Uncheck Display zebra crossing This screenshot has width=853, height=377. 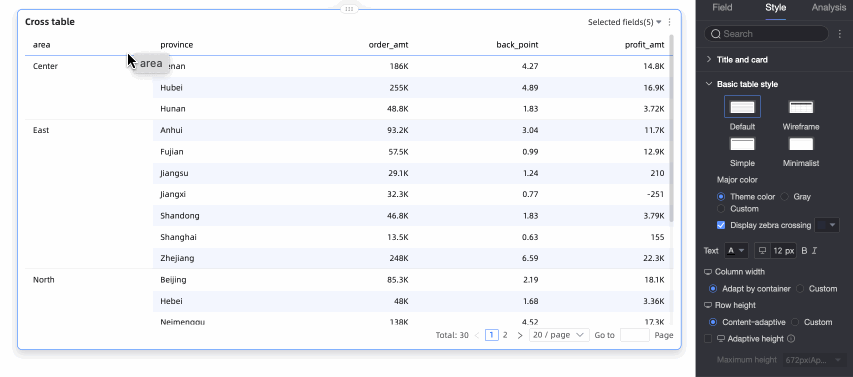pos(721,225)
